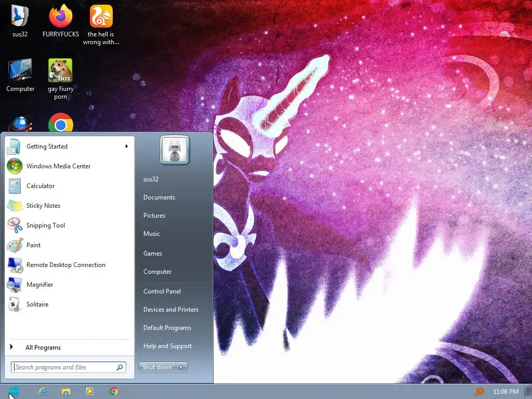The image size is (532, 399).
Task: Select the Remote Desktop Connection label
Action: (66, 265)
